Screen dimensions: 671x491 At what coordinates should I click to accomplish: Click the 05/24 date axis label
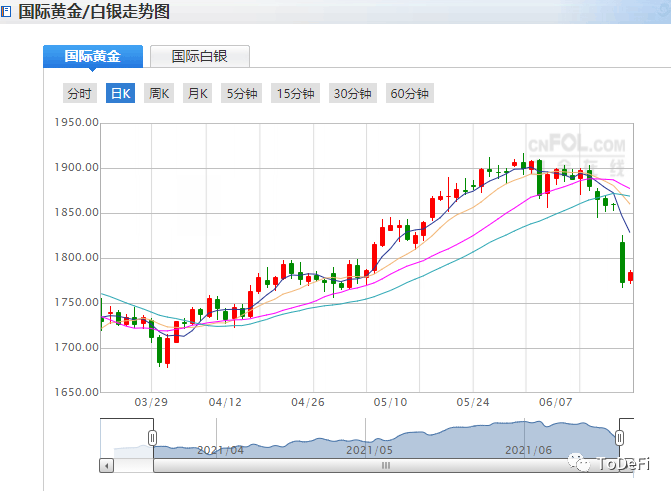[473, 402]
